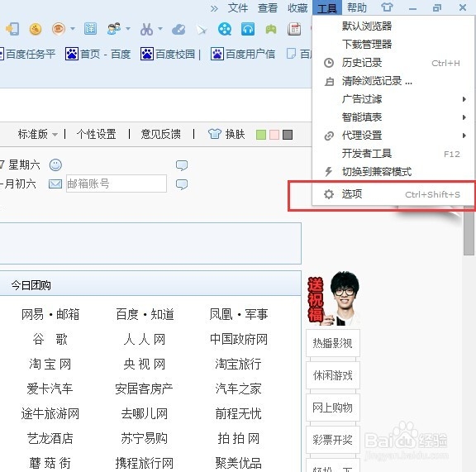Click the 送祝福 promotional image

point(333,298)
